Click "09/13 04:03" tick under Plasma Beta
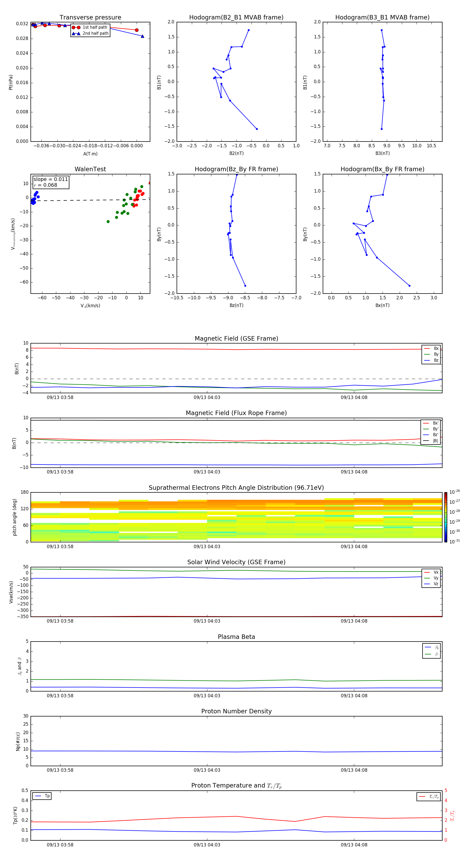This screenshot has height=868, width=473. [x=207, y=696]
